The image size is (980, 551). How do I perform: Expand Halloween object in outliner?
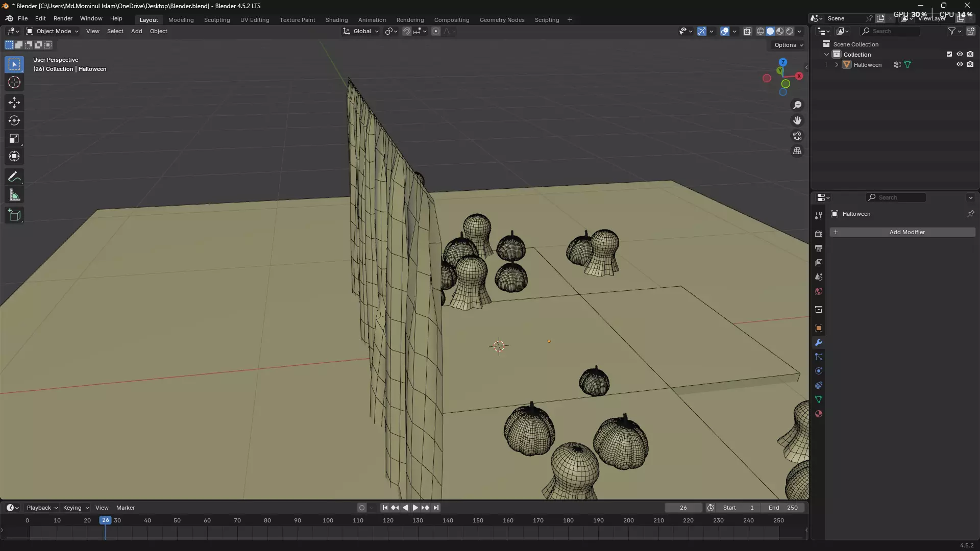pyautogui.click(x=837, y=65)
